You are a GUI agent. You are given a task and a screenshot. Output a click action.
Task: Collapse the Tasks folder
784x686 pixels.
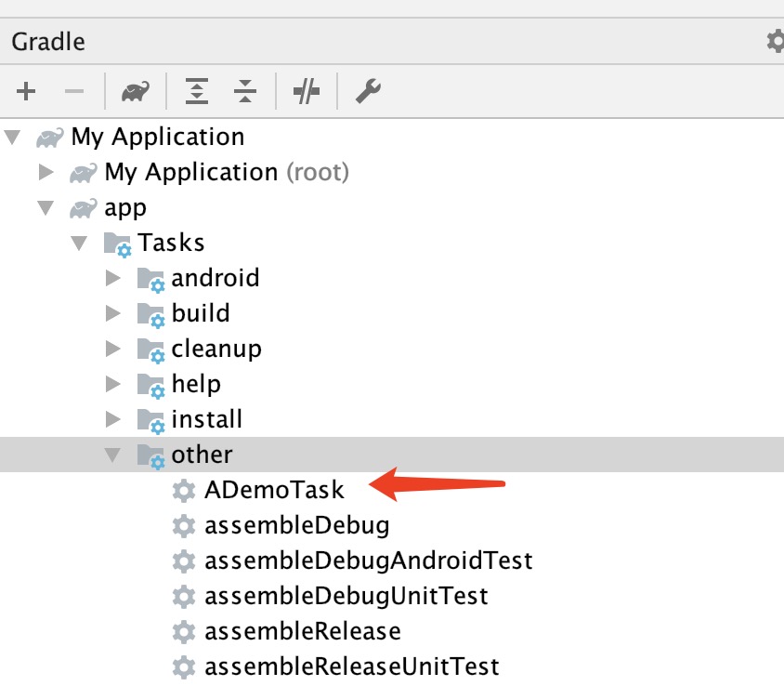(79, 244)
